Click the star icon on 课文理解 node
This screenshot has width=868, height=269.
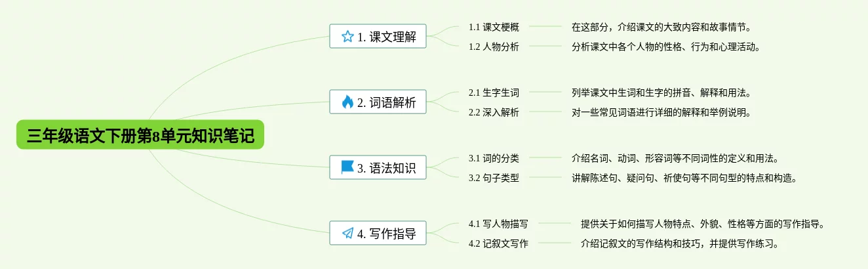coord(347,37)
